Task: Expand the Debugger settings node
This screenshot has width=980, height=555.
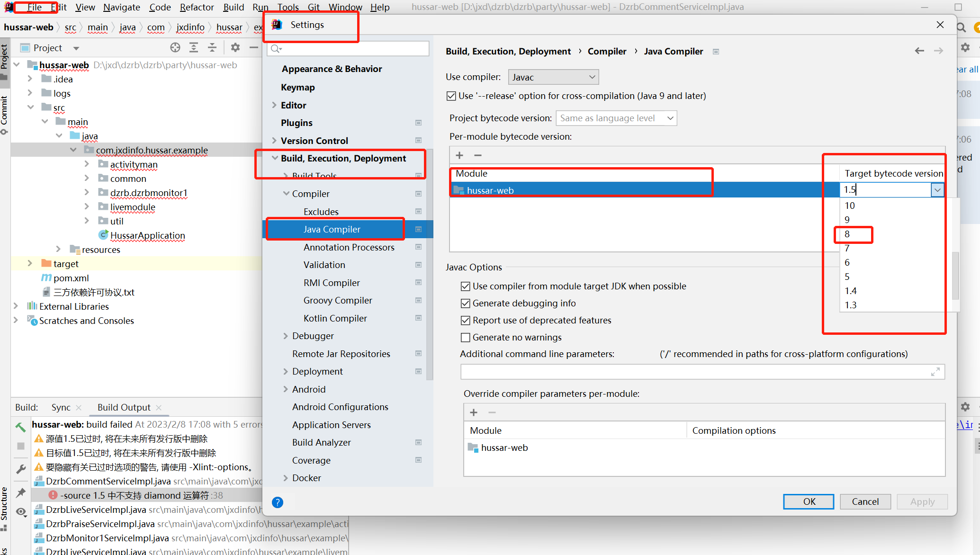Action: coord(286,336)
